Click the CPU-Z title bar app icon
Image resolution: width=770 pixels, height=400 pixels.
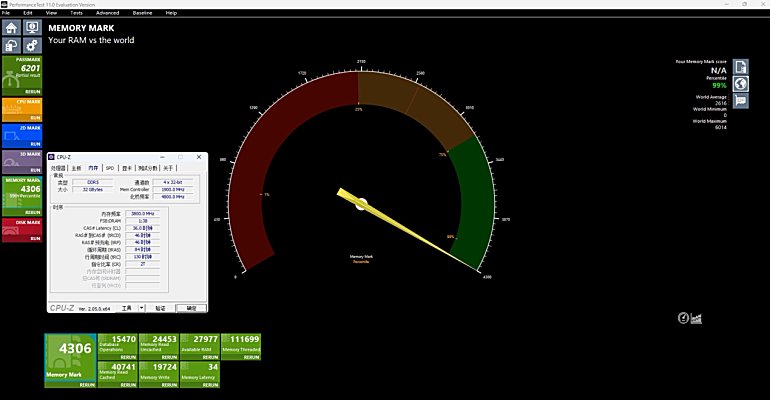coord(52,157)
